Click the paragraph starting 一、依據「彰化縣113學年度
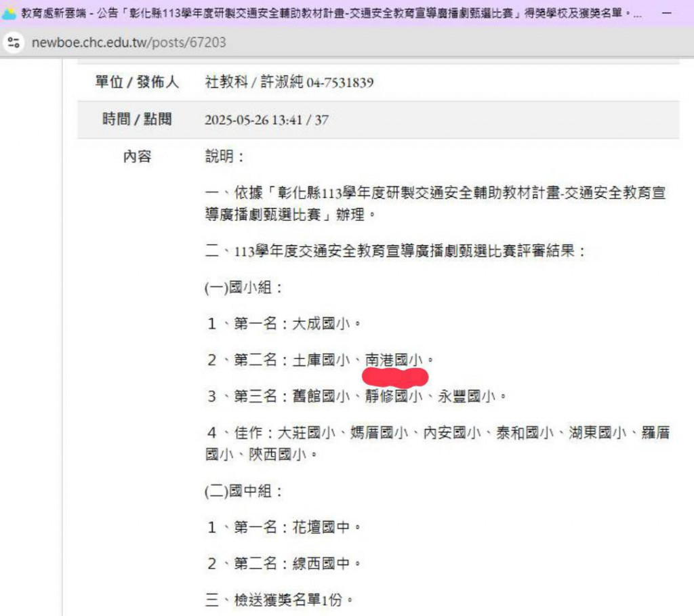 coord(436,203)
